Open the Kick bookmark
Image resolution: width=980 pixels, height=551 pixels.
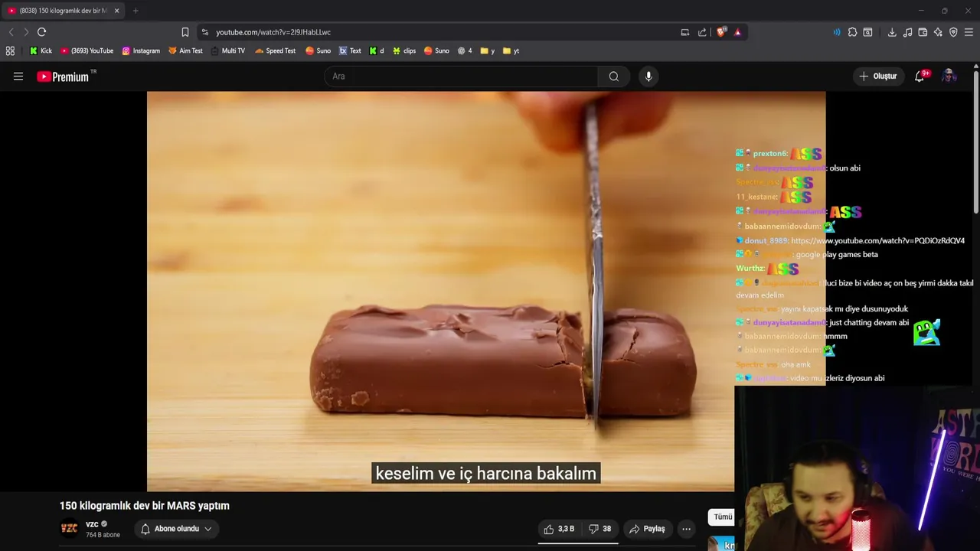pyautogui.click(x=41, y=51)
